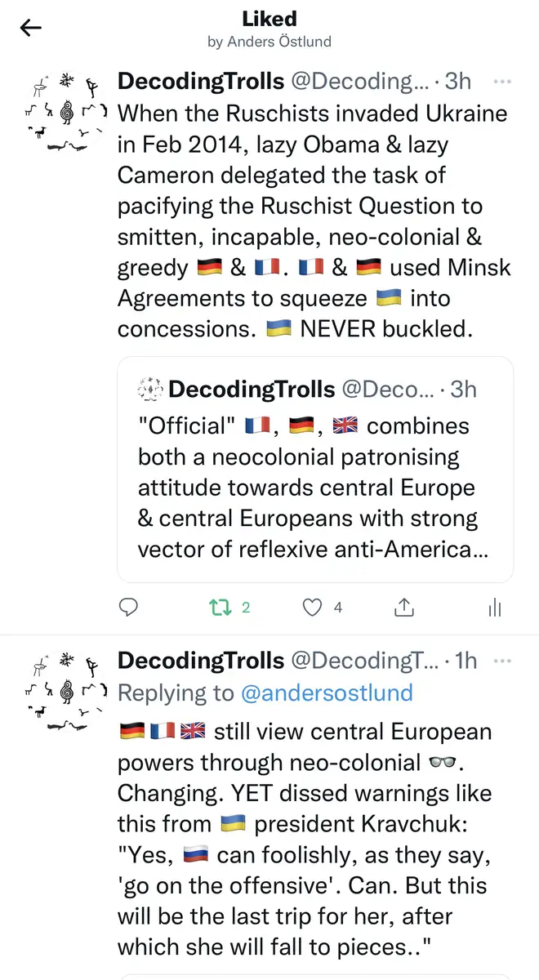This screenshot has width=539, height=980.
Task: Share the first tweet via share icon
Action: coord(403,608)
